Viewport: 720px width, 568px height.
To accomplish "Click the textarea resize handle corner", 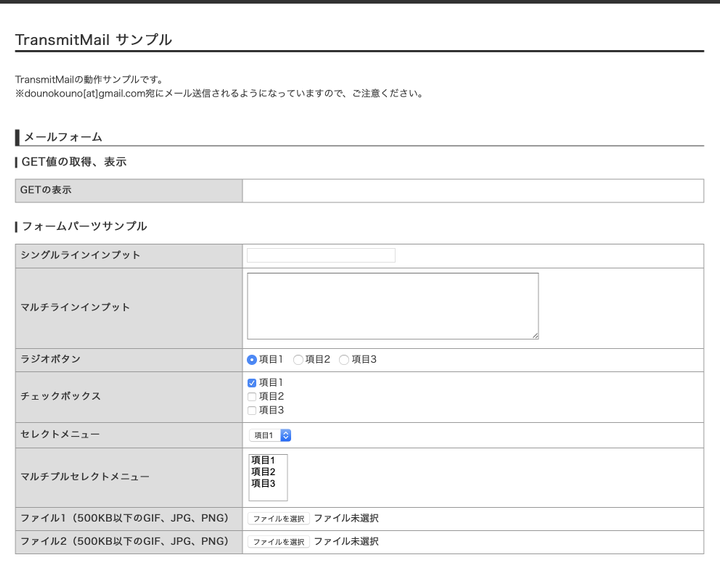I will point(535,336).
